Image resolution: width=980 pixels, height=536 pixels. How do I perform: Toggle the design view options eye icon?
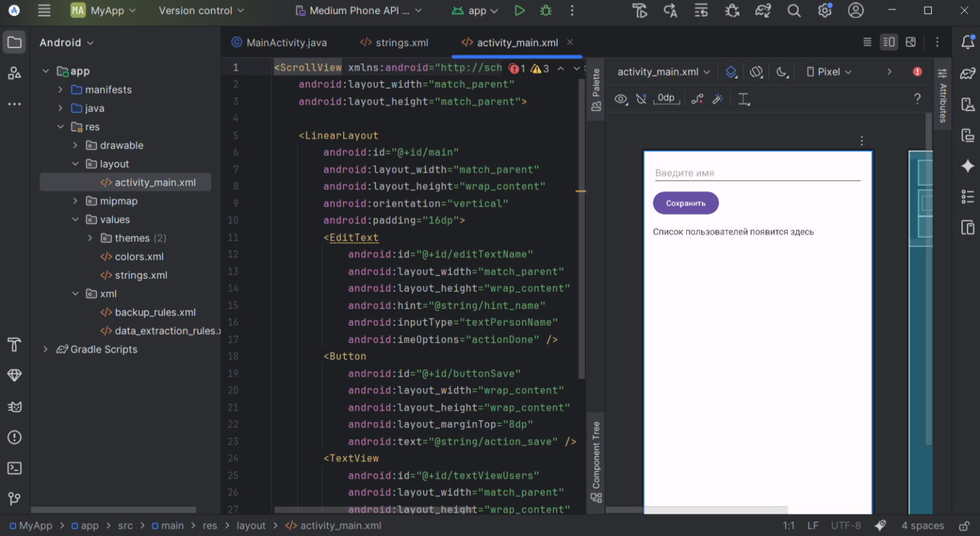pos(621,99)
